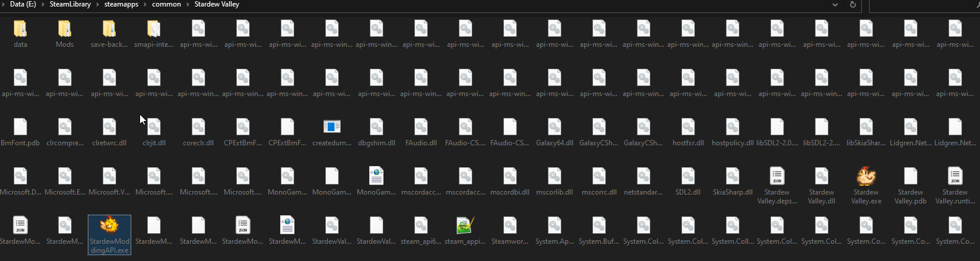Select the MonoGam... web document icon
This screenshot has height=261, width=980.
pyautogui.click(x=376, y=182)
